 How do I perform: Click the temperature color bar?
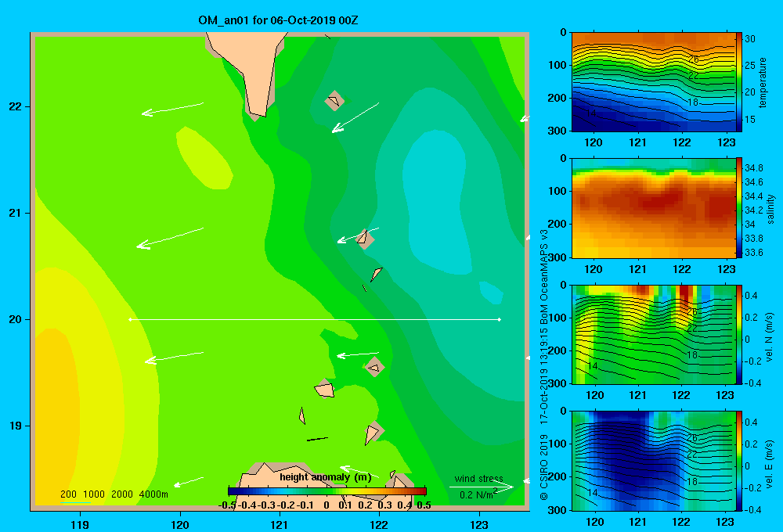739,82
